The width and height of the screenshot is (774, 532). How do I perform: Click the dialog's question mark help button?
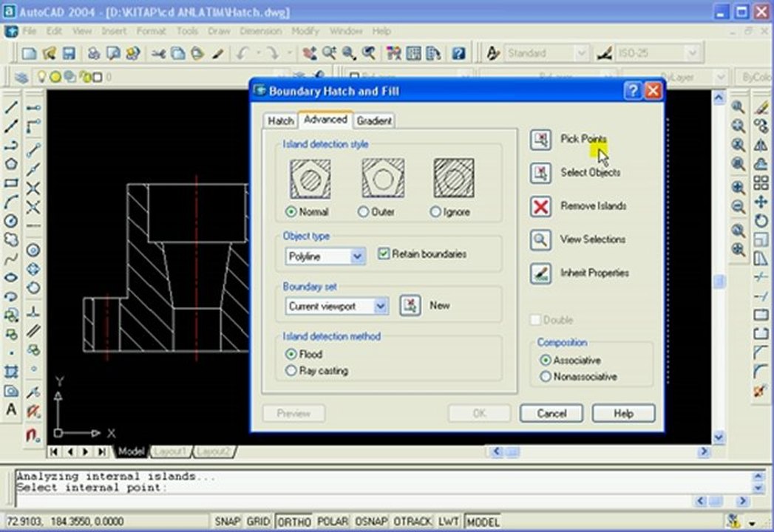click(x=632, y=91)
